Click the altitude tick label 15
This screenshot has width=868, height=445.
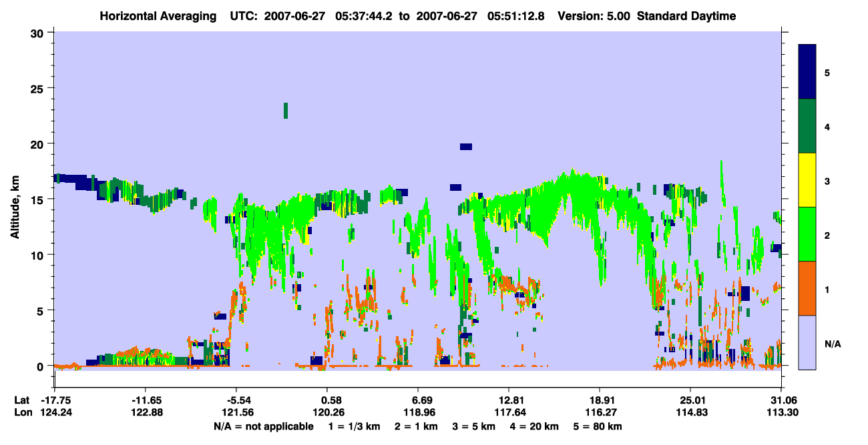(x=38, y=199)
